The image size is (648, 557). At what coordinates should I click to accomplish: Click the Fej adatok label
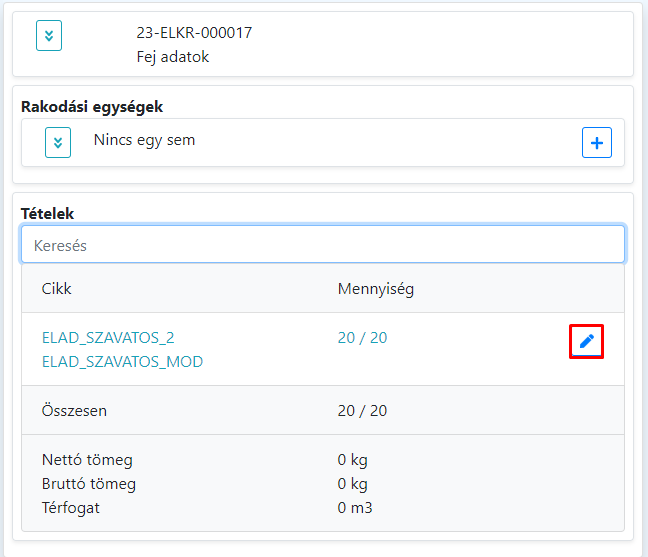tap(173, 57)
